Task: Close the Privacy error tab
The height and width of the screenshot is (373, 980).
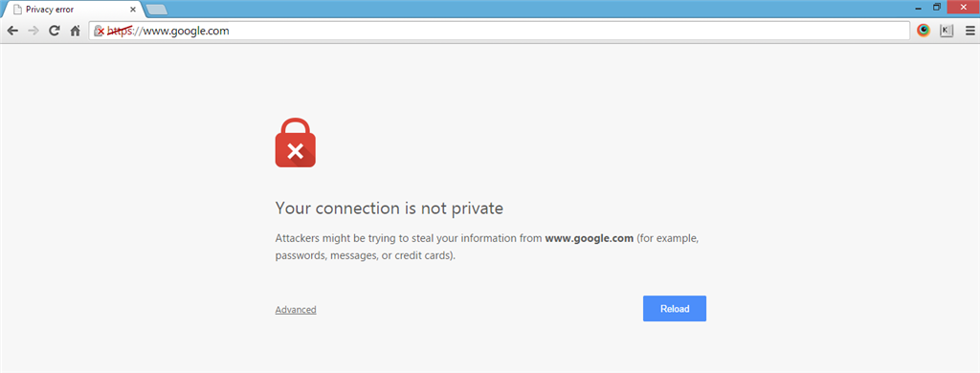Action: [x=132, y=10]
